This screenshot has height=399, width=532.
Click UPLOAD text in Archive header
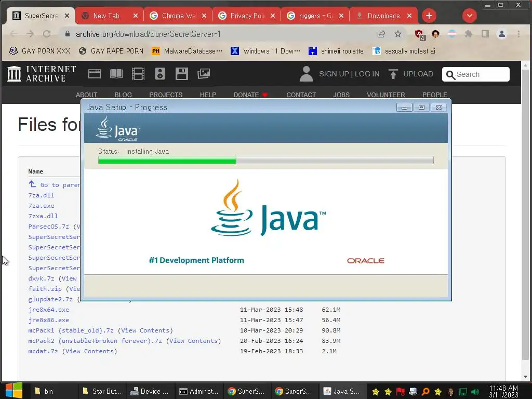point(418,74)
